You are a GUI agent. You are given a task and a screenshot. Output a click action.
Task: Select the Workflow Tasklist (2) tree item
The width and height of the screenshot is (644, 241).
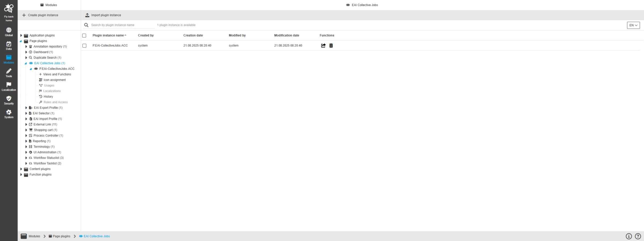coord(47,163)
